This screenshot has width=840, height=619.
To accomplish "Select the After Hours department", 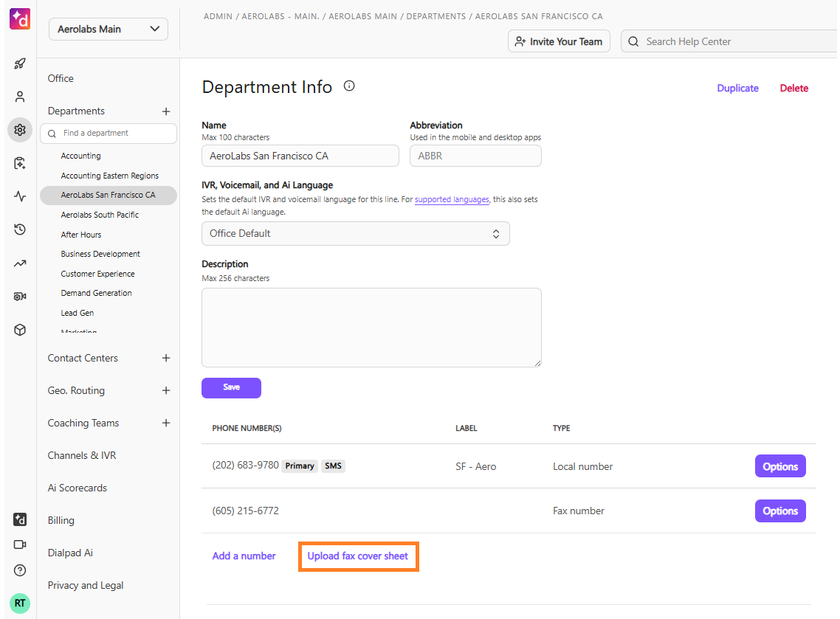I will pos(81,235).
